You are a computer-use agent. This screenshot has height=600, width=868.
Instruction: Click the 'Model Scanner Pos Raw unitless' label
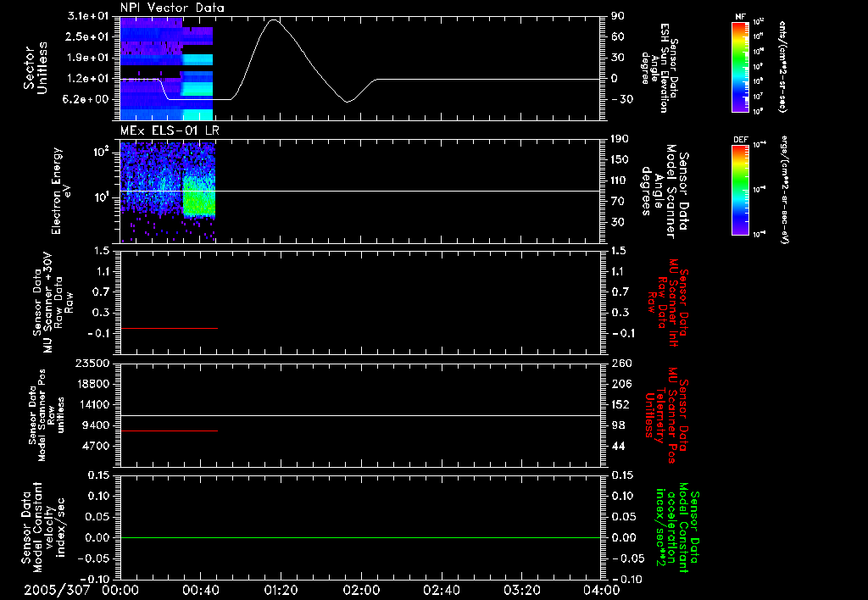coord(47,414)
